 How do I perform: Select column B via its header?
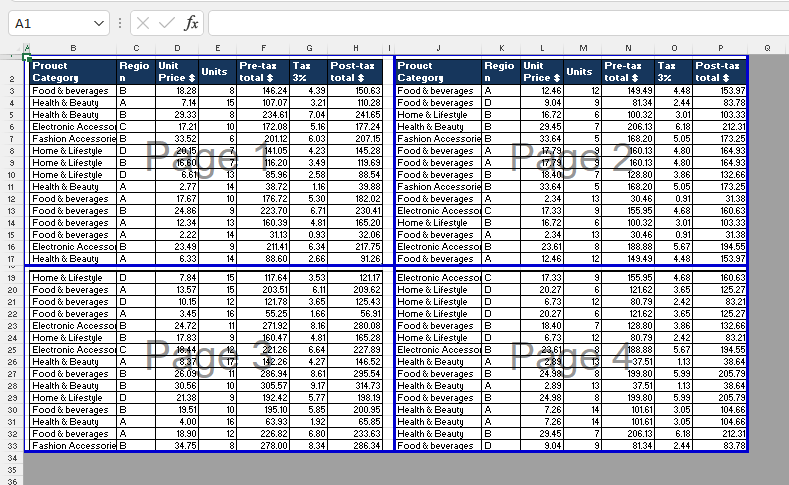point(73,48)
